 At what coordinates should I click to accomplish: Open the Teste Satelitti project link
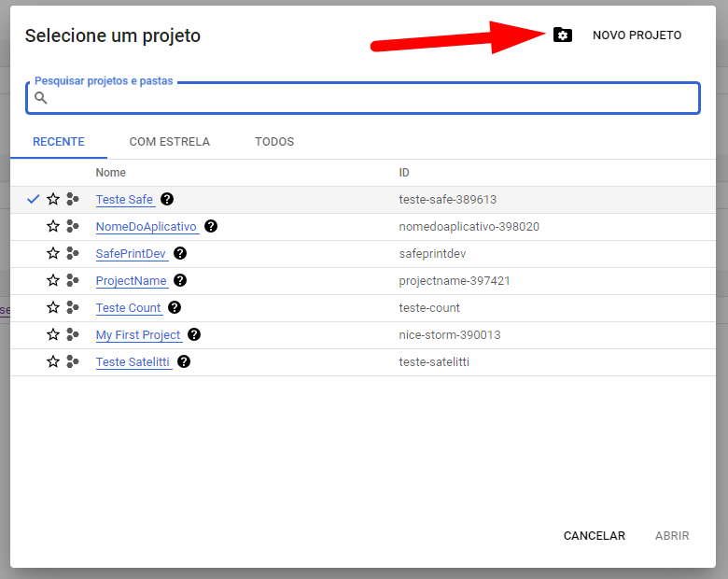pyautogui.click(x=133, y=362)
